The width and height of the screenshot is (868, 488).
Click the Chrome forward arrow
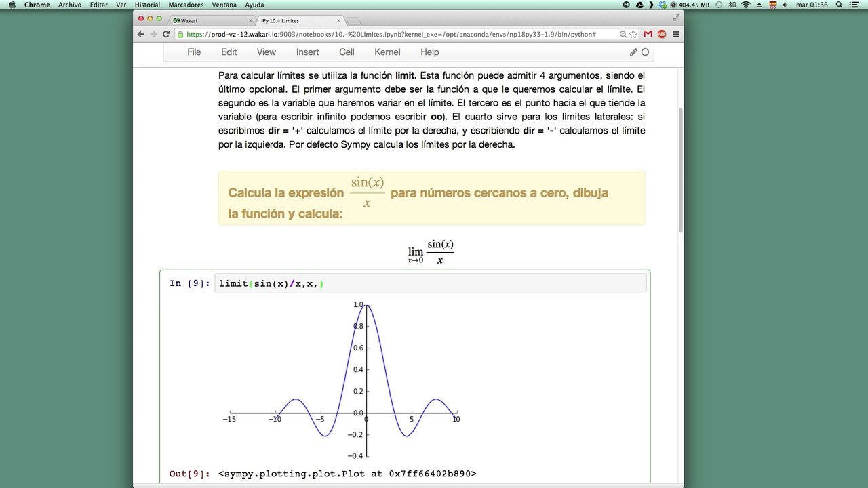[153, 34]
